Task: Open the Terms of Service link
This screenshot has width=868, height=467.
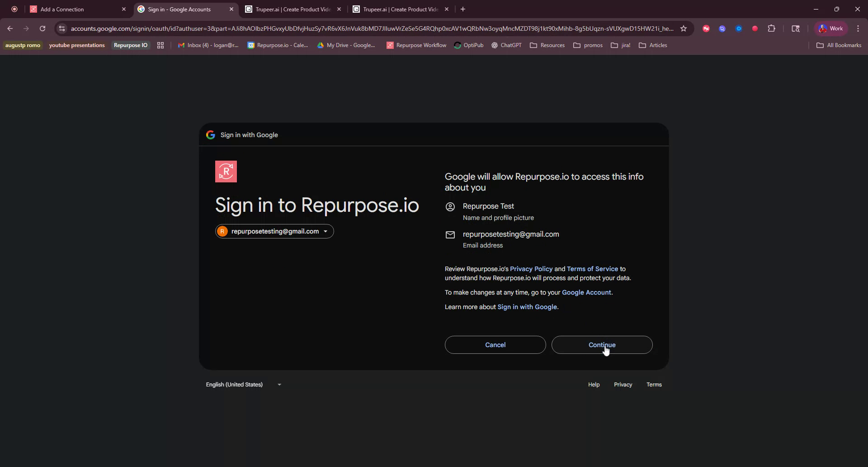Action: [592, 268]
